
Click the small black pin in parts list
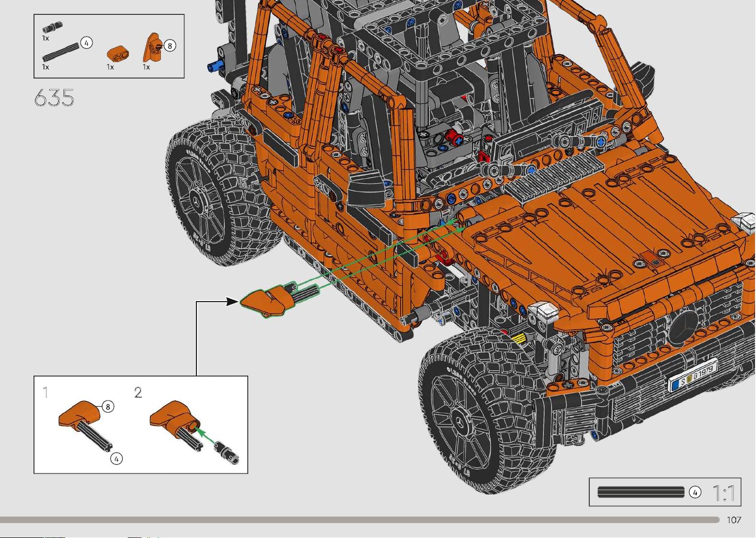[x=52, y=26]
